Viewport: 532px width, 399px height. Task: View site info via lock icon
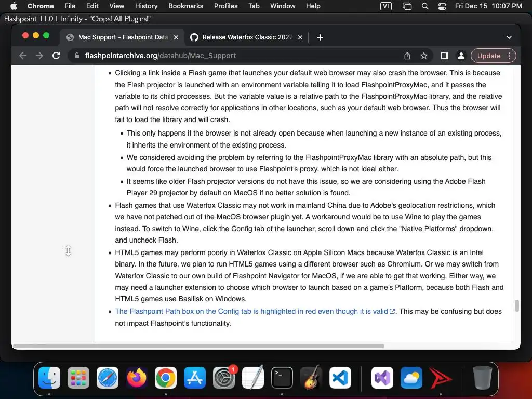pyautogui.click(x=77, y=56)
